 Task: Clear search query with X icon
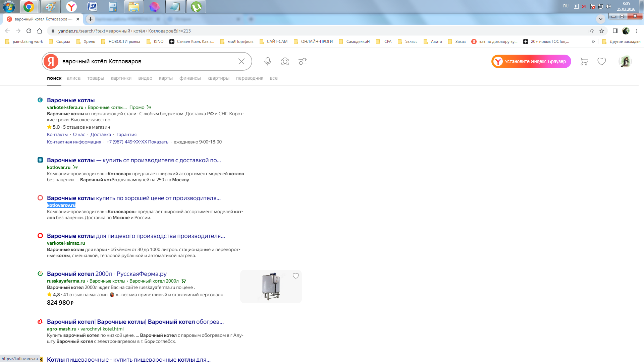click(241, 61)
